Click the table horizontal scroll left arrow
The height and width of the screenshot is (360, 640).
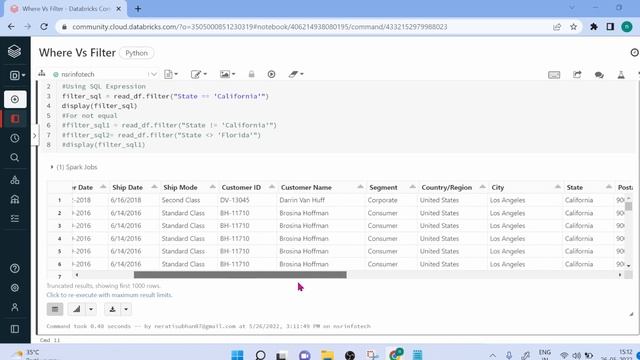(76, 275)
